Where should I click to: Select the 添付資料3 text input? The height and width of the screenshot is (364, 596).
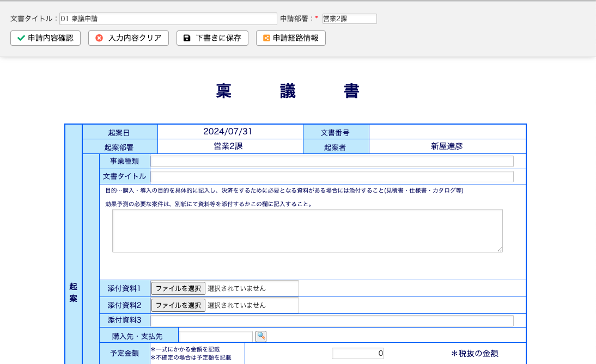(x=332, y=320)
